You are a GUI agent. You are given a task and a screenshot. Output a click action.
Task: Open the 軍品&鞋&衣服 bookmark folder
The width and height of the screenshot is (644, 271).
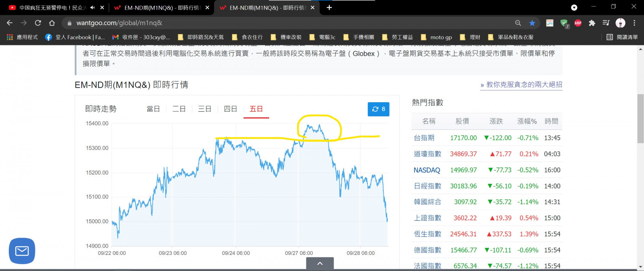[x=510, y=37]
